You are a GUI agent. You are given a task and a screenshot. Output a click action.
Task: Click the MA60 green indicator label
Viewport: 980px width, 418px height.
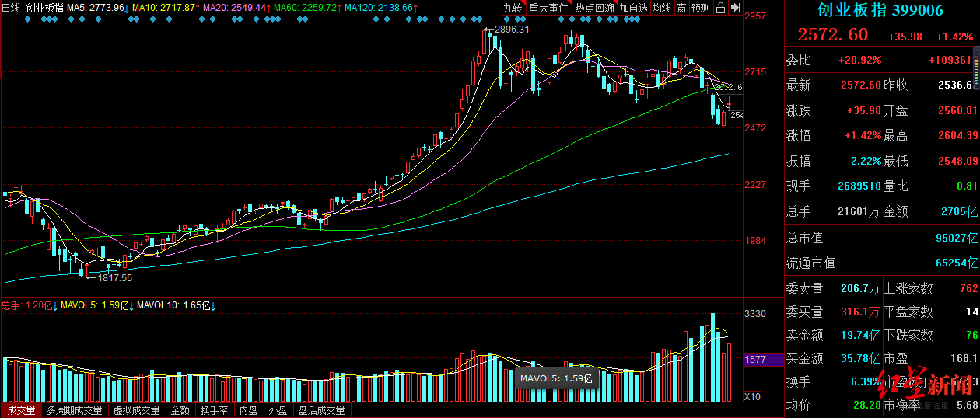tap(305, 8)
